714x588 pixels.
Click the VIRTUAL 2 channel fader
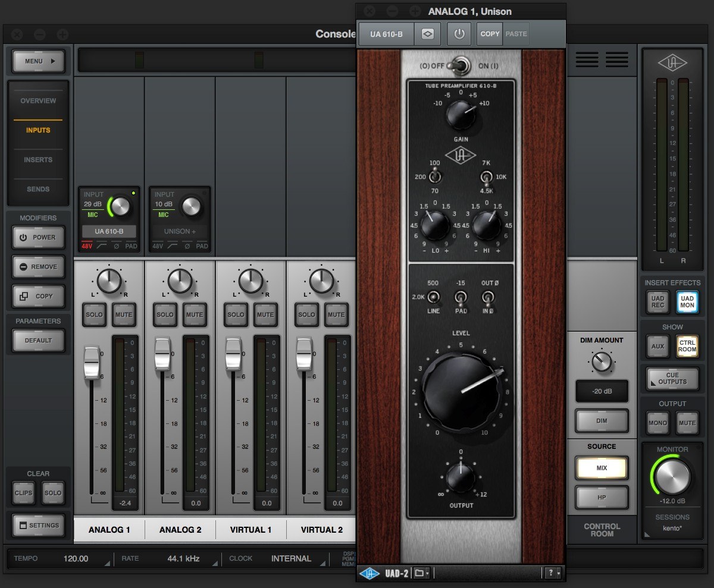point(304,354)
